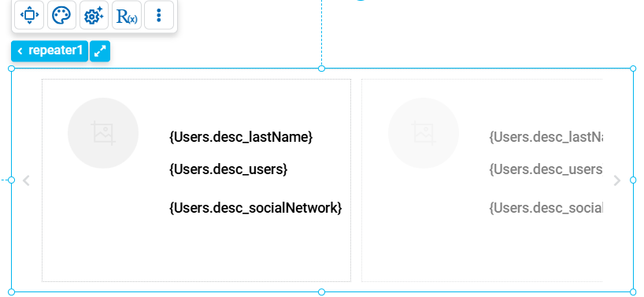Select the second card's image placeholder
This screenshot has height=297, width=644.
[424, 133]
